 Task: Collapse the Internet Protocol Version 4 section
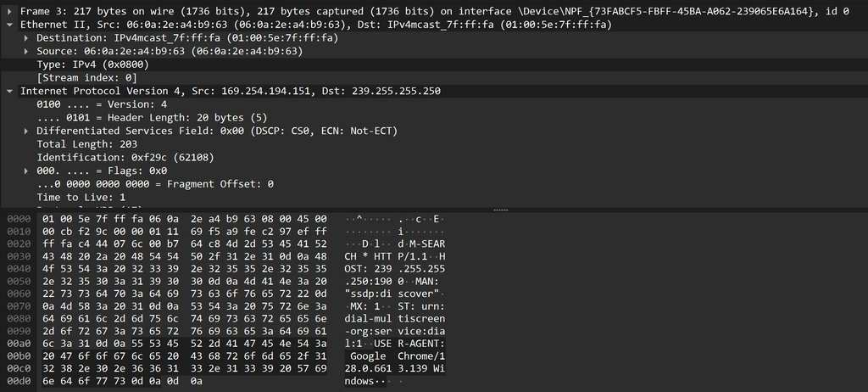tap(9, 91)
